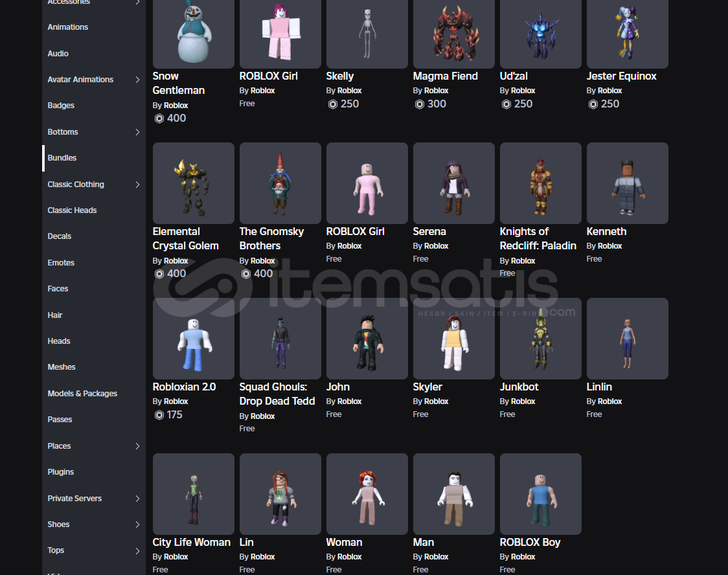This screenshot has height=575, width=728.
Task: Expand the Places category chevron
Action: pos(137,446)
